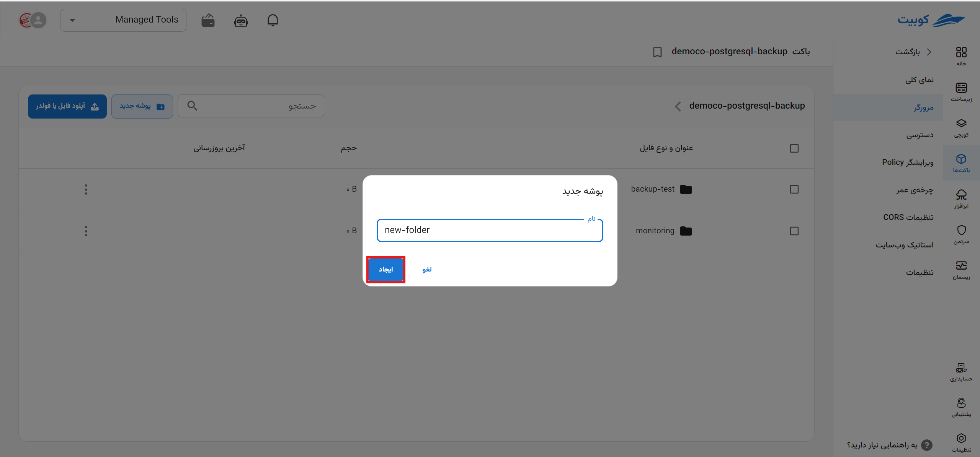Focus the جستجو search field
The image size is (980, 457).
coord(251,106)
